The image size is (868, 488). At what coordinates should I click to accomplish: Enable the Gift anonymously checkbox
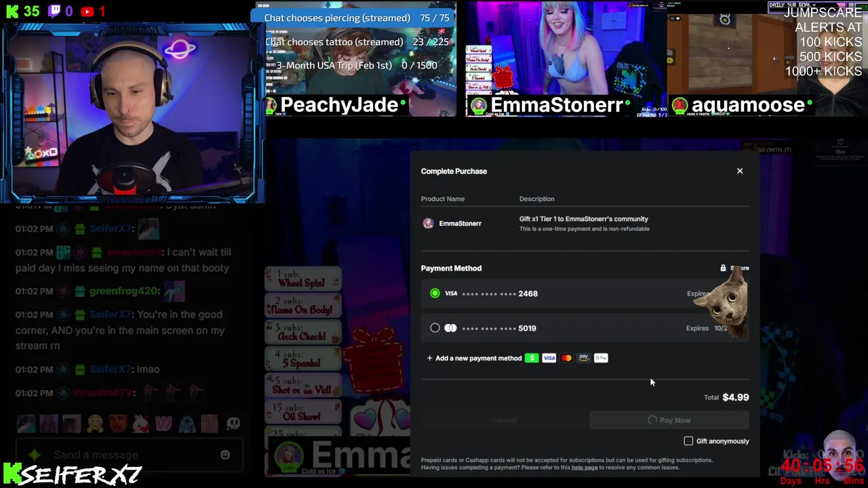[x=688, y=441]
